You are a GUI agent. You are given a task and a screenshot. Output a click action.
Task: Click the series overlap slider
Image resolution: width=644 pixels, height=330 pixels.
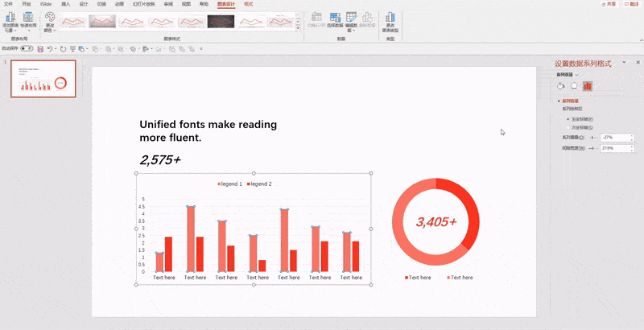[x=593, y=138]
